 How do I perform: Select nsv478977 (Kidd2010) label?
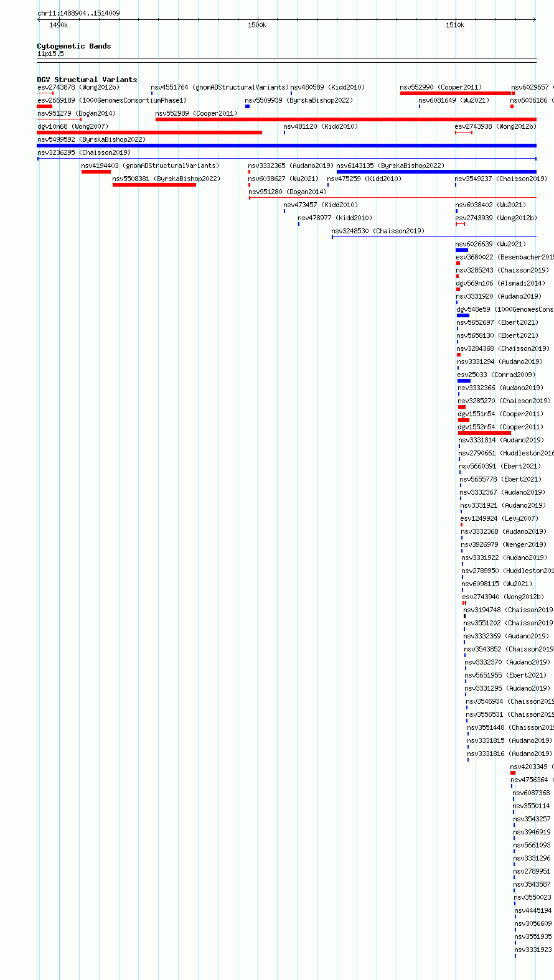(x=335, y=218)
